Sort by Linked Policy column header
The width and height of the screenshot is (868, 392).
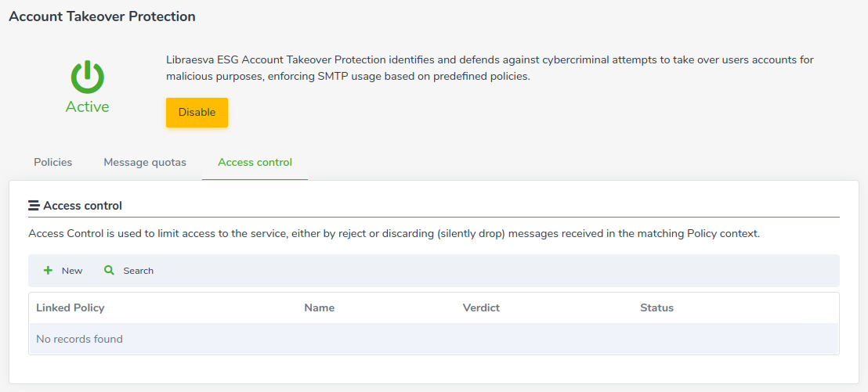(71, 308)
